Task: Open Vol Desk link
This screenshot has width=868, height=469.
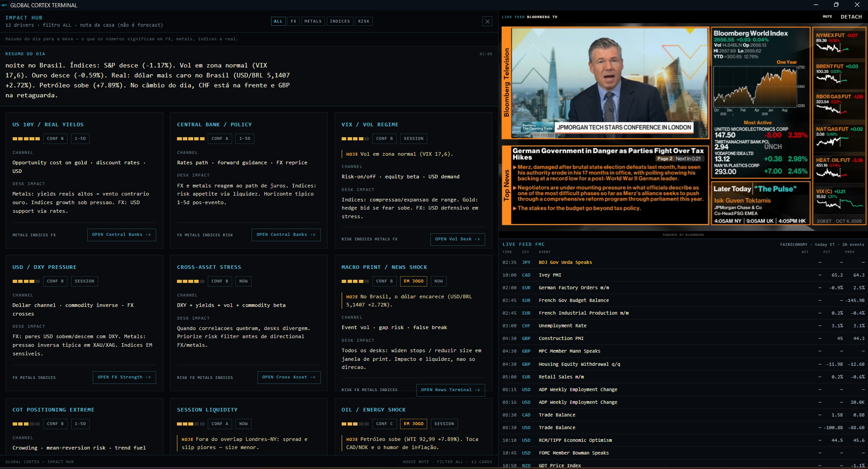Action: coord(458,239)
